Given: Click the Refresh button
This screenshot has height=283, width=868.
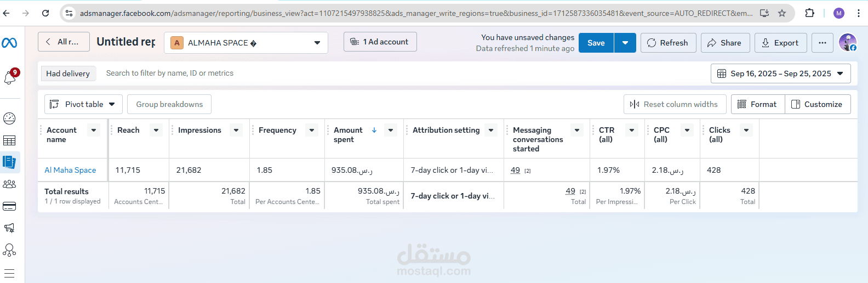Looking at the screenshot, I should (668, 43).
